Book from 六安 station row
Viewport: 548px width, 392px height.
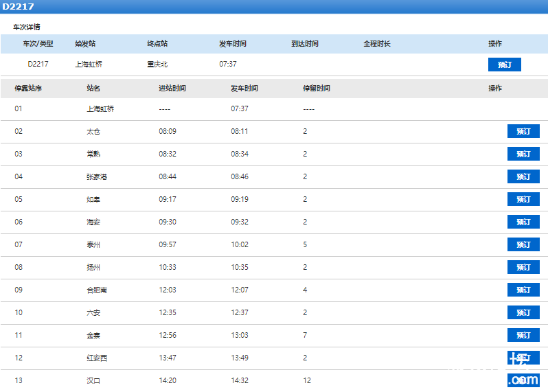click(x=523, y=312)
